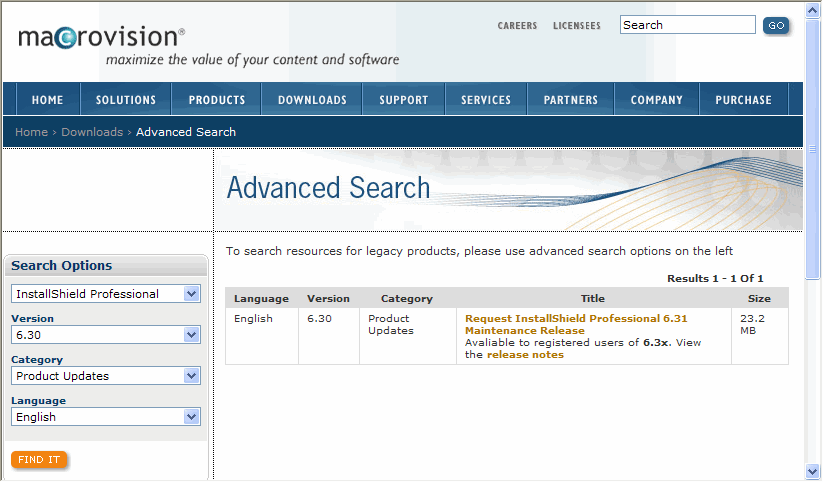This screenshot has width=823, height=482.
Task: Go to the Home nav menu
Action: pos(47,100)
